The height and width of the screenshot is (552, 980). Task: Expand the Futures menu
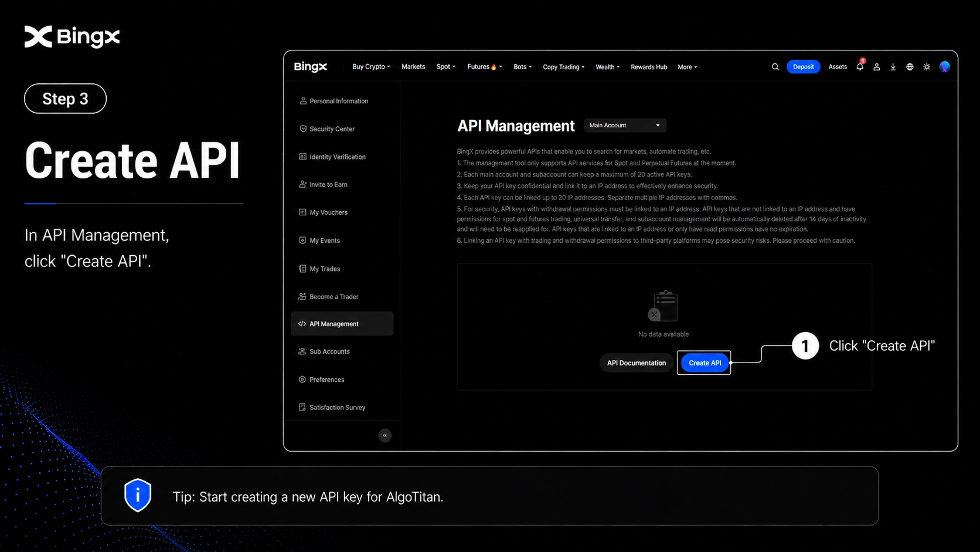click(x=484, y=67)
